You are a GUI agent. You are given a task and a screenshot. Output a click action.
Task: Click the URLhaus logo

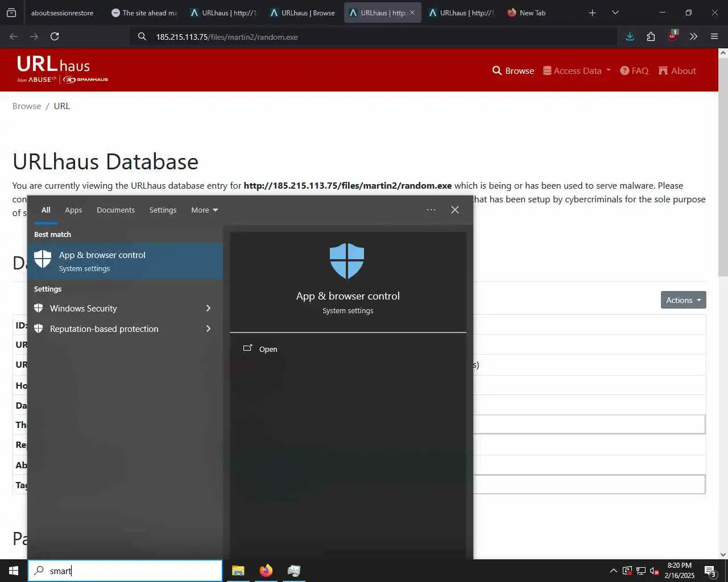coord(62,69)
